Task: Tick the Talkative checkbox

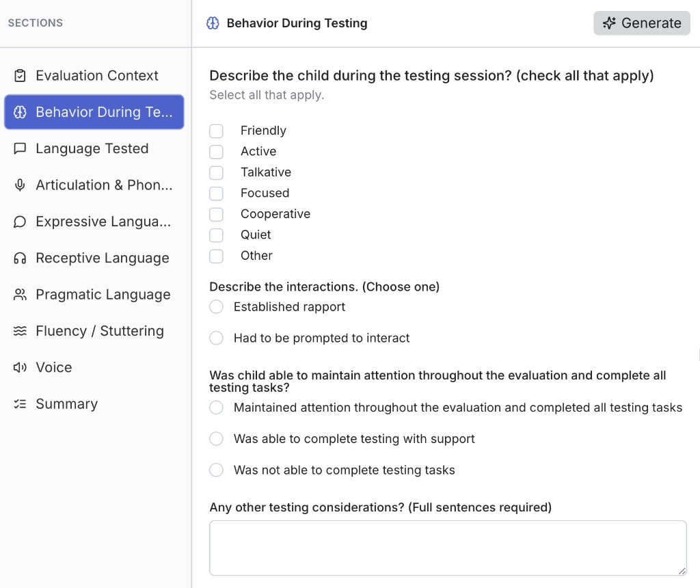Action: [217, 172]
